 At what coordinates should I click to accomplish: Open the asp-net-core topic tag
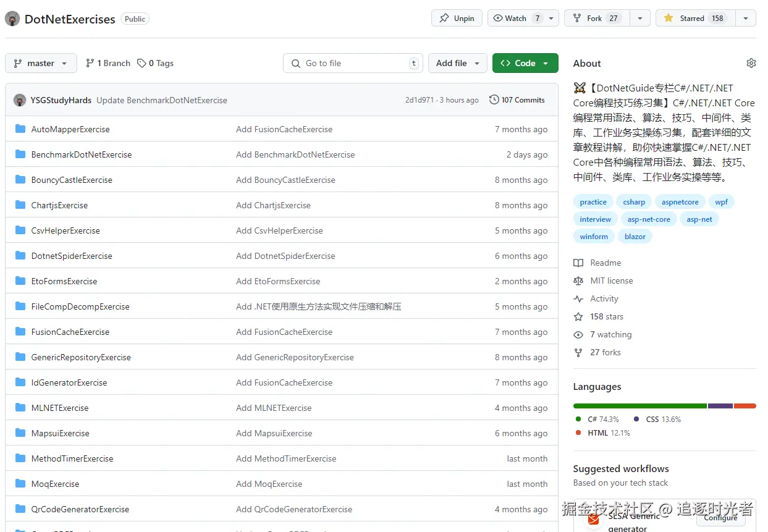pyautogui.click(x=649, y=219)
